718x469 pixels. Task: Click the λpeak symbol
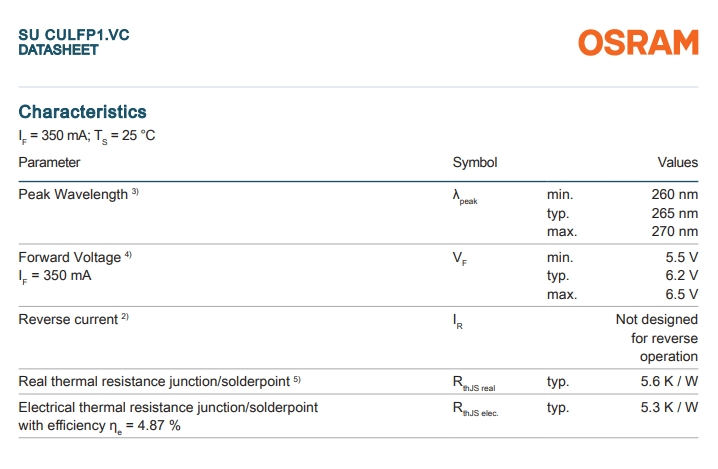tap(465, 197)
